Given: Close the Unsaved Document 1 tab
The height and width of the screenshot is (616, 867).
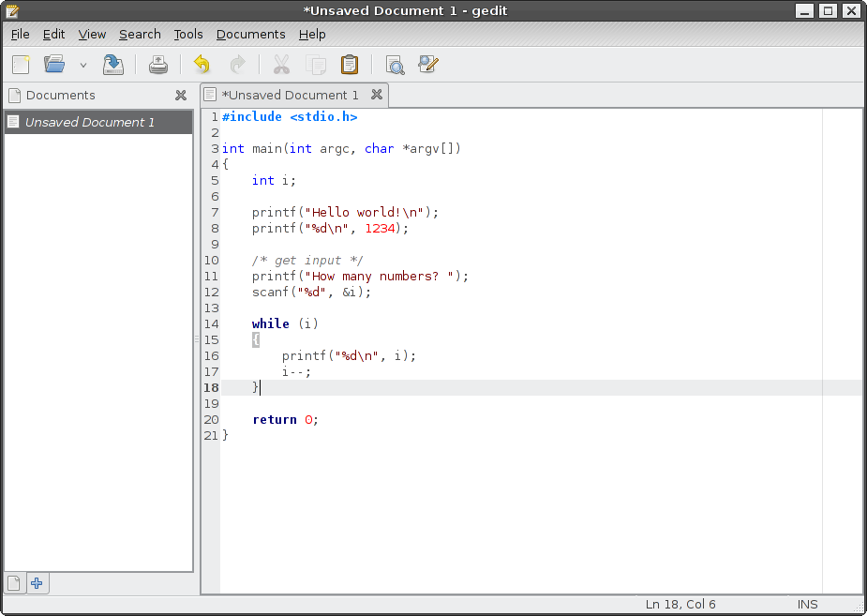Looking at the screenshot, I should pyautogui.click(x=377, y=94).
